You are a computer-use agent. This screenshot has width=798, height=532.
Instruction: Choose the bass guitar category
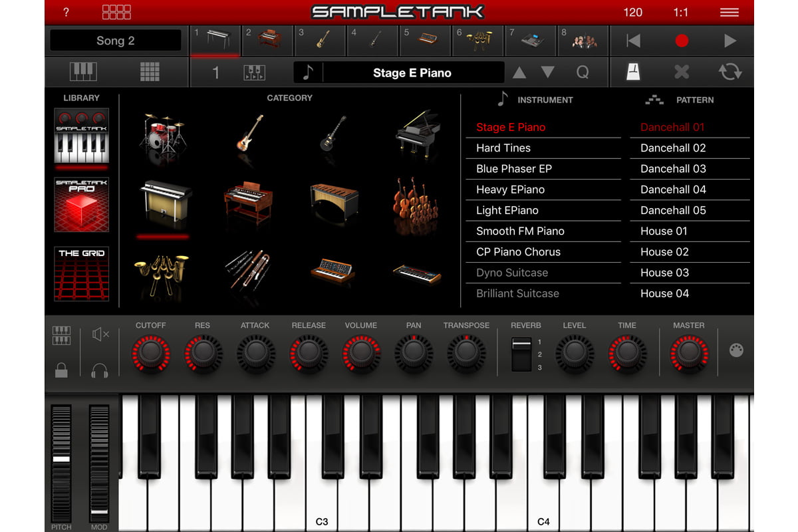click(x=249, y=133)
